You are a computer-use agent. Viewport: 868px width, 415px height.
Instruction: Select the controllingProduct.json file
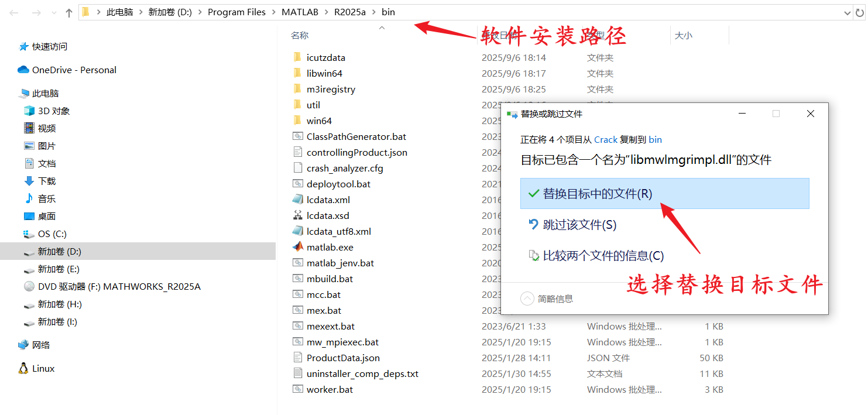[x=357, y=152]
